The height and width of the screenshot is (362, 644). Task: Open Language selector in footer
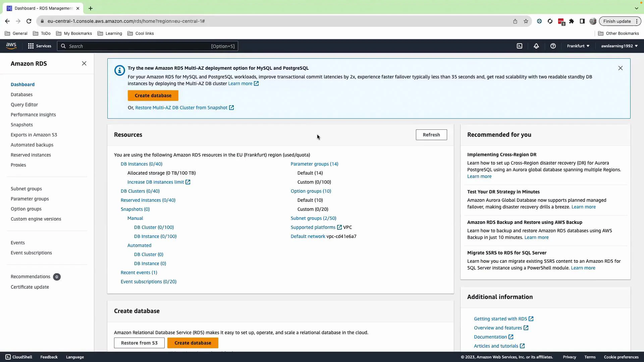click(x=75, y=357)
